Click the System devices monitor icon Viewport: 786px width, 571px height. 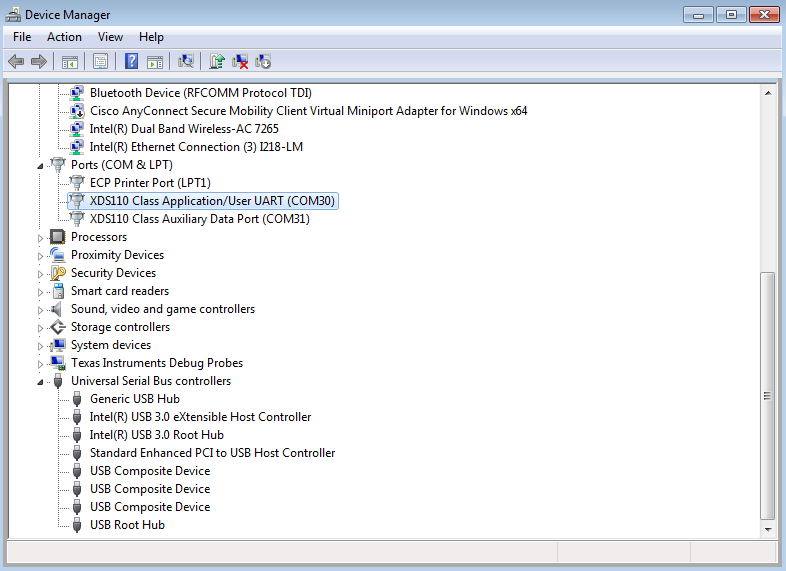pyautogui.click(x=58, y=345)
